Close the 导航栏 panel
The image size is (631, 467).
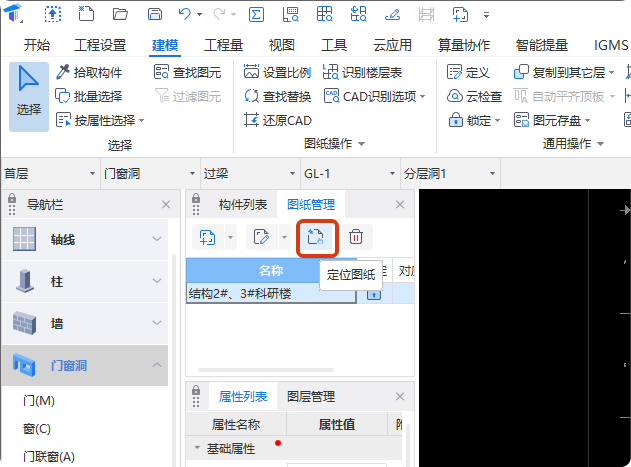166,205
